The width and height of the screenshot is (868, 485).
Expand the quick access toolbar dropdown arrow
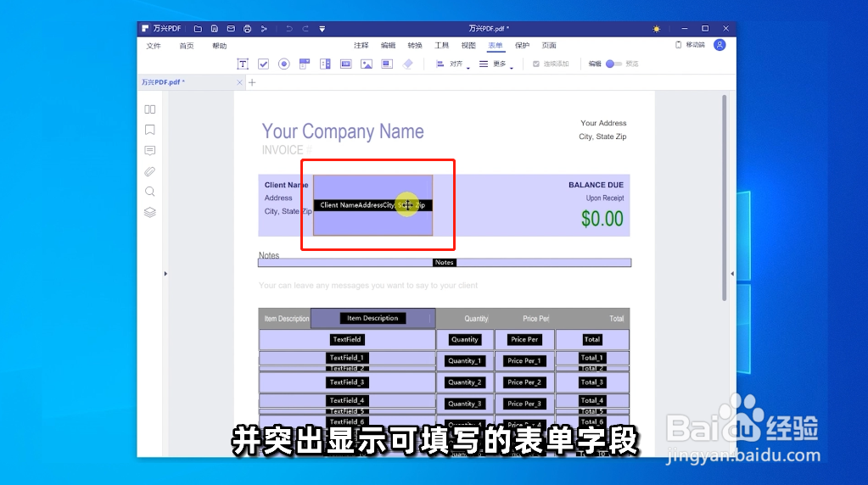point(322,29)
